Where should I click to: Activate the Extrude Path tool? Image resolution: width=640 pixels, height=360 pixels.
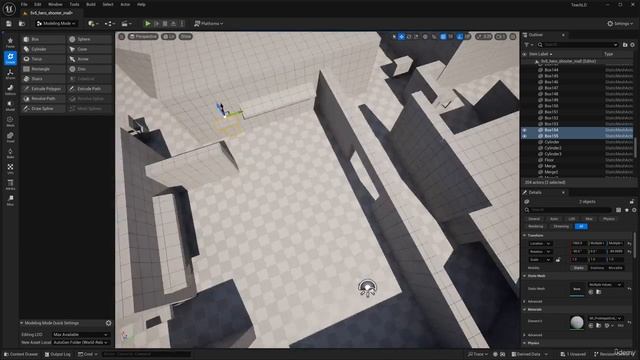[89, 89]
